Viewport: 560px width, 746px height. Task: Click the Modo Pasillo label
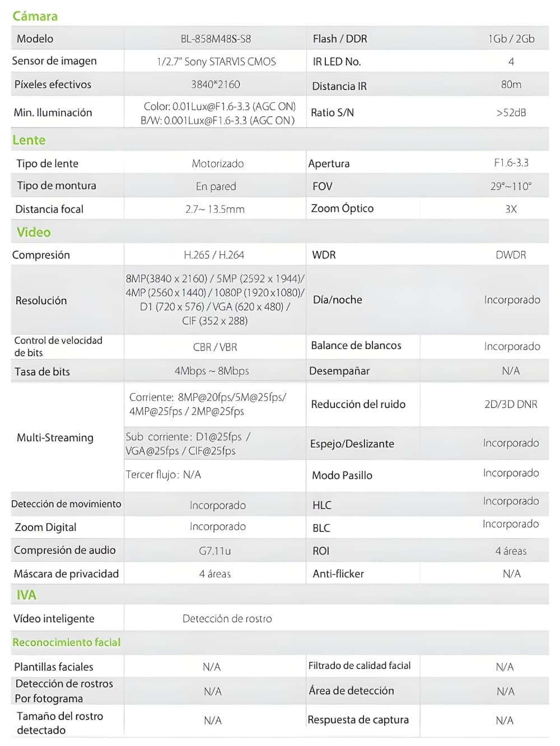pos(342,475)
